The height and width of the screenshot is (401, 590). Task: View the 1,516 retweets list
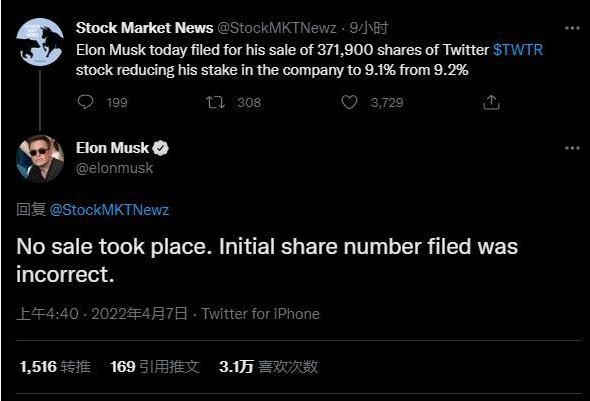pos(55,367)
